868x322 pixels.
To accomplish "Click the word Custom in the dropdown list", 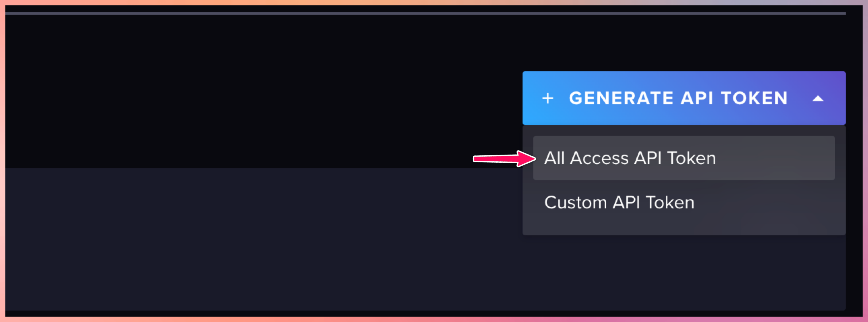I will tap(575, 202).
